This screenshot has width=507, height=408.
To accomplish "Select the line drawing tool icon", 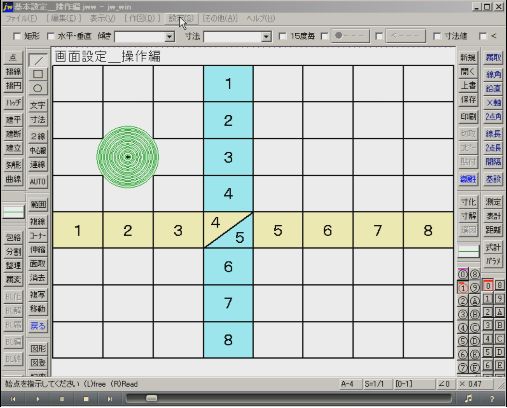I will tap(38, 60).
